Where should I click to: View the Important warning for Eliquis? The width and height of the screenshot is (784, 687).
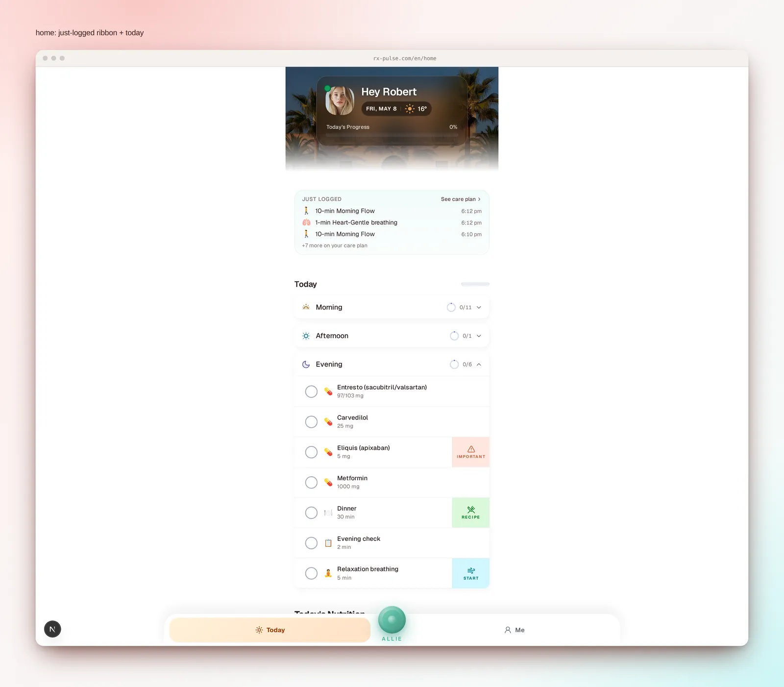tap(471, 452)
